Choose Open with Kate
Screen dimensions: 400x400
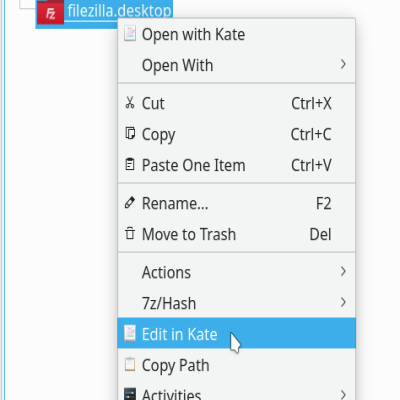[x=237, y=34]
